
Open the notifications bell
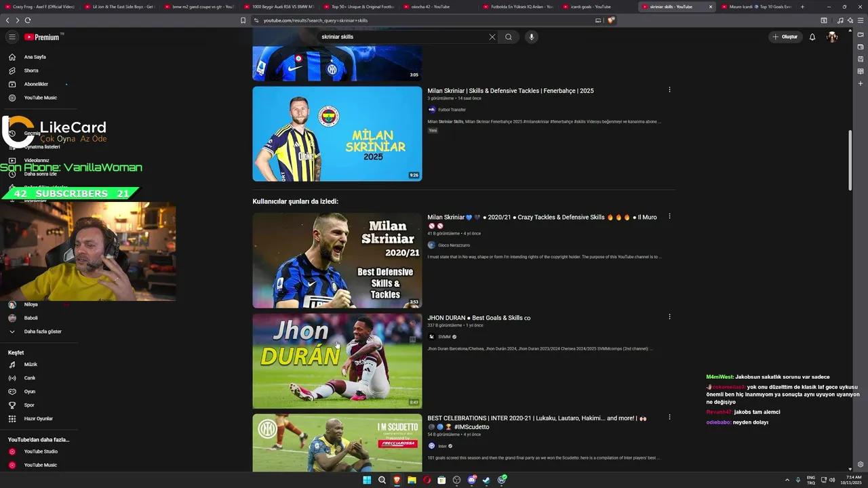click(812, 37)
